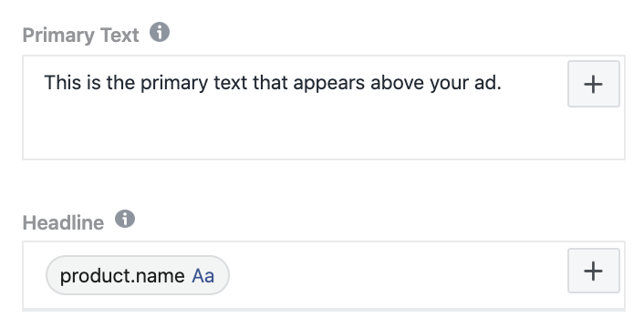
Task: Click the word "primary" in the ad text
Action: [x=174, y=84]
